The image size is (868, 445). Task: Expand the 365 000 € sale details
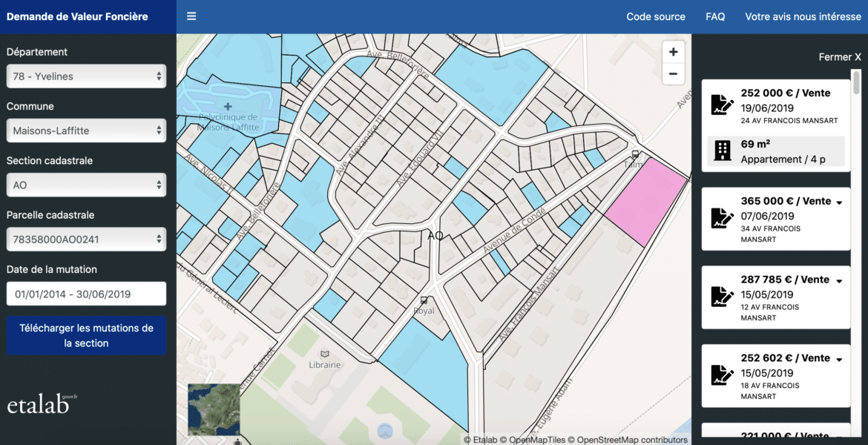coord(839,202)
